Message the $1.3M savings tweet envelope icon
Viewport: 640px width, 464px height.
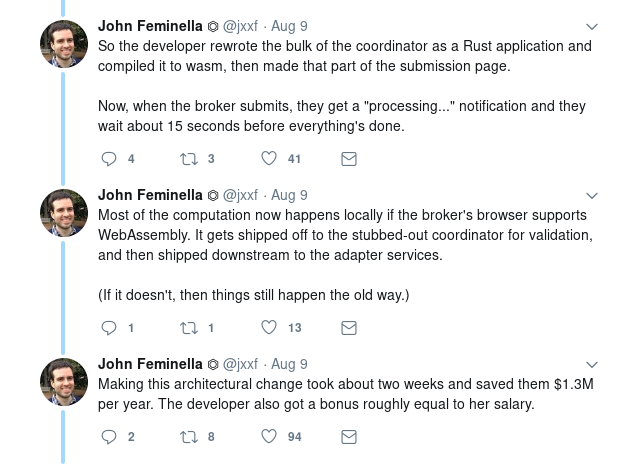pos(349,436)
